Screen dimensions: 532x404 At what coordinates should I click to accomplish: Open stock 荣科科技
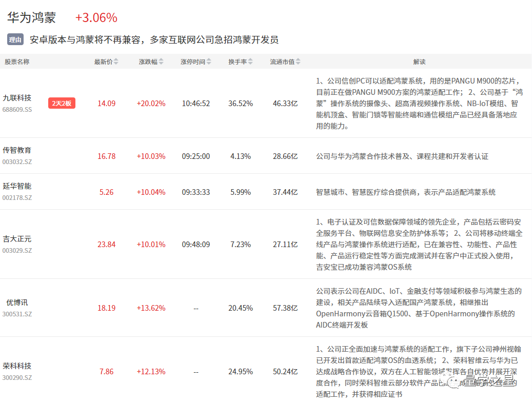tap(17, 366)
